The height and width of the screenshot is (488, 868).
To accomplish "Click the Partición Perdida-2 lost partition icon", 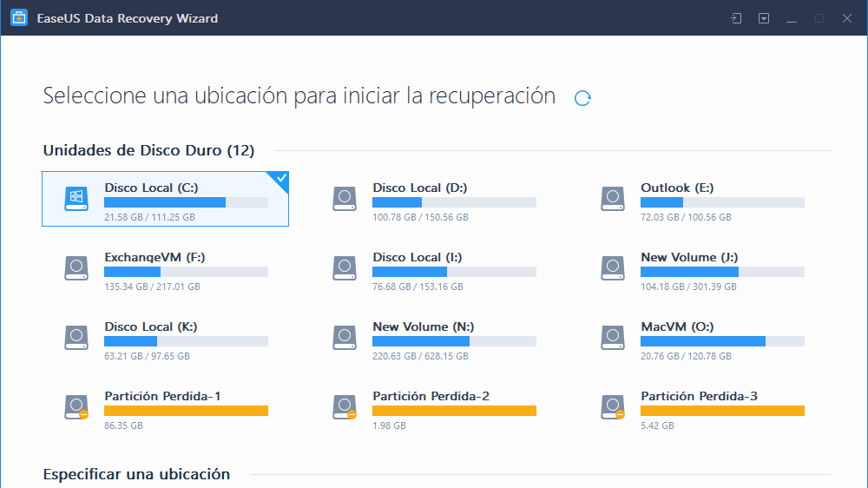I will point(345,406).
